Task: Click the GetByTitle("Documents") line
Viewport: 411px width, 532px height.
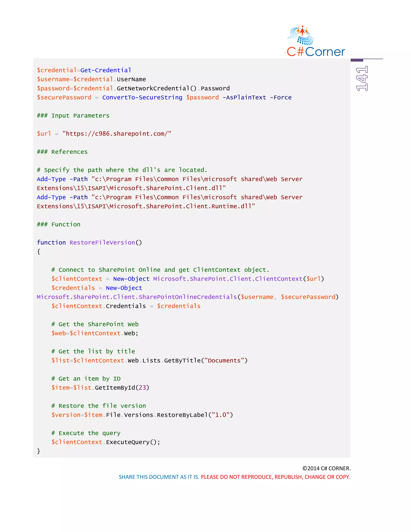Action: [150, 361]
